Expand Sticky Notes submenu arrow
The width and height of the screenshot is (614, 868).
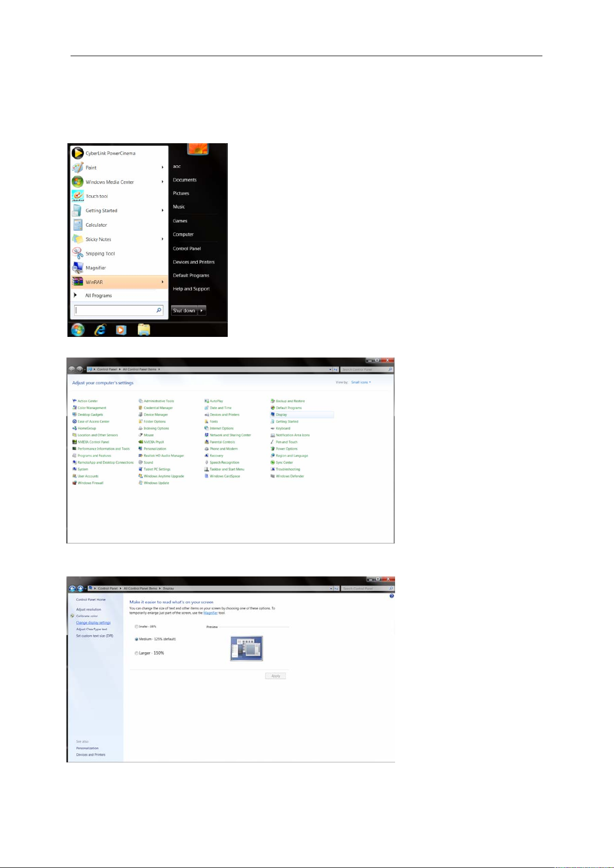coord(162,240)
